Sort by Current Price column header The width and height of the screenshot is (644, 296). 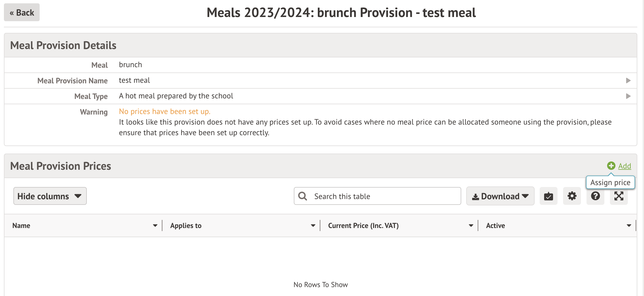363,225
